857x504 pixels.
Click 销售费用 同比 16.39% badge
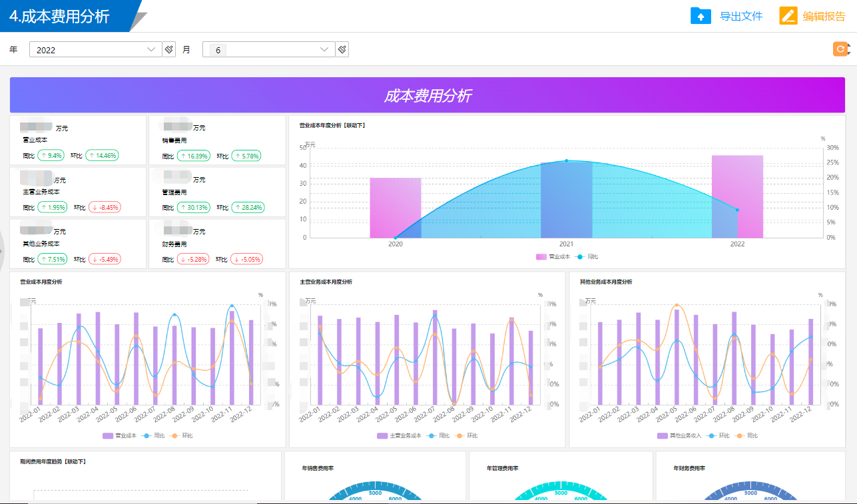(x=194, y=155)
